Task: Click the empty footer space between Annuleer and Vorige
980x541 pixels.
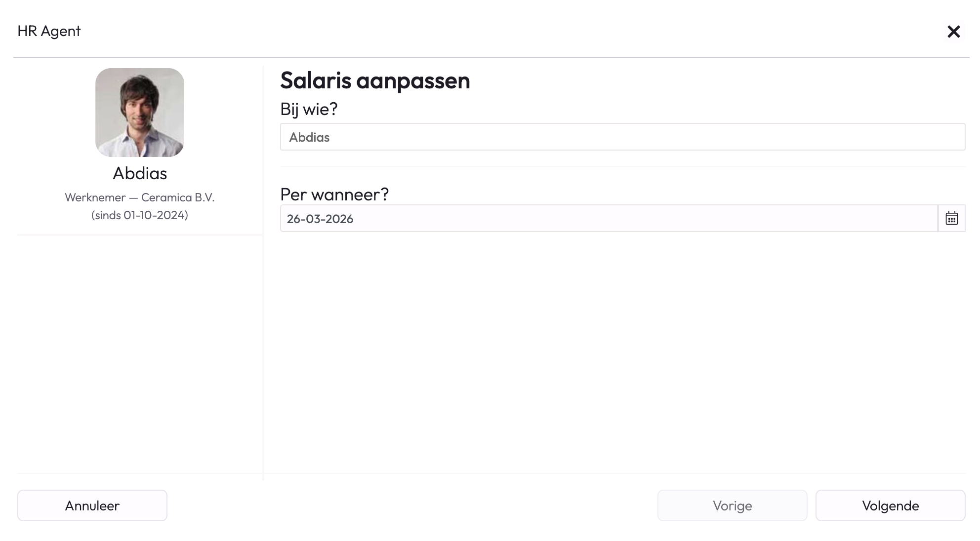Action: click(410, 505)
